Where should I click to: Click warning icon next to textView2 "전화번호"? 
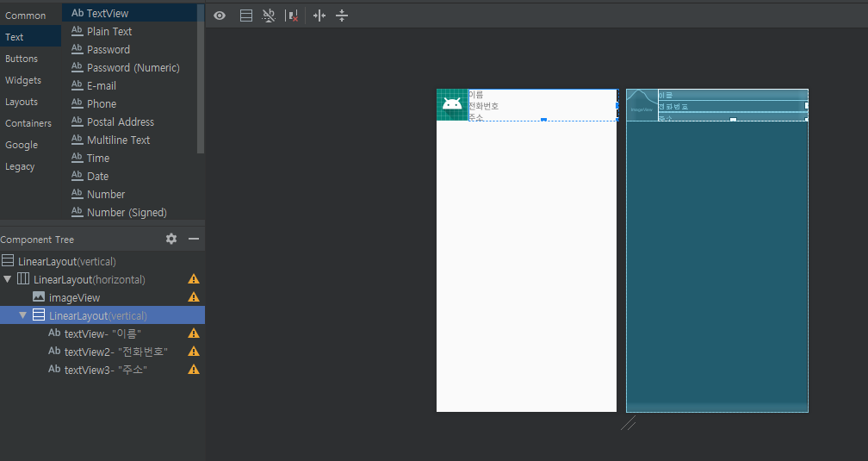pos(194,352)
